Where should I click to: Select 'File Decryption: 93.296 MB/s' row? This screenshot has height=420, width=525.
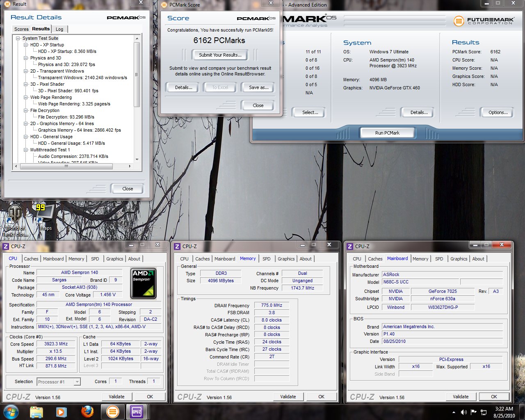(x=66, y=117)
